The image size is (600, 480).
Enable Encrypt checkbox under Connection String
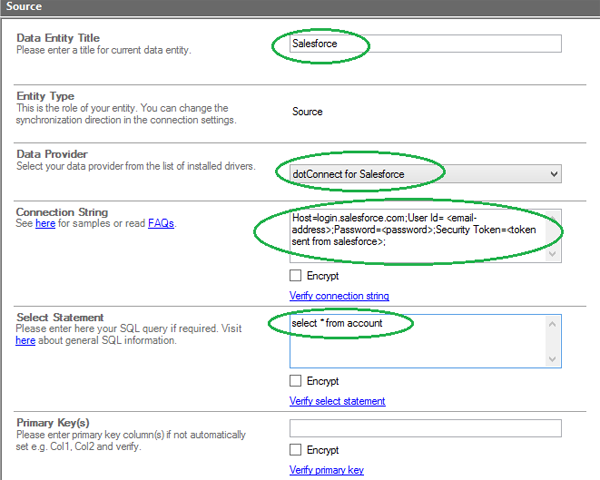(x=296, y=276)
